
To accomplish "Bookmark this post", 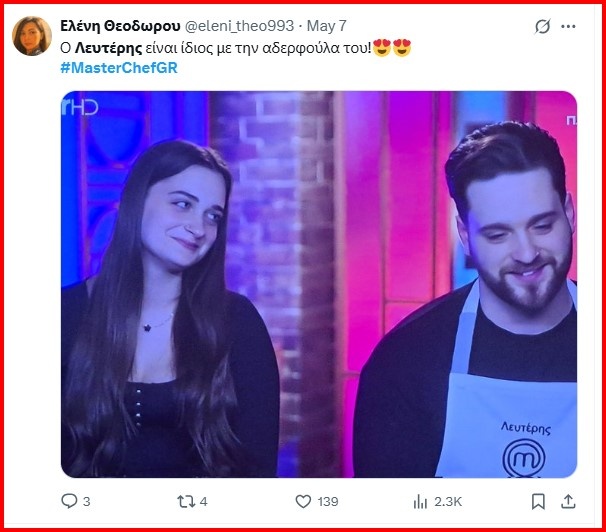I will click(538, 500).
